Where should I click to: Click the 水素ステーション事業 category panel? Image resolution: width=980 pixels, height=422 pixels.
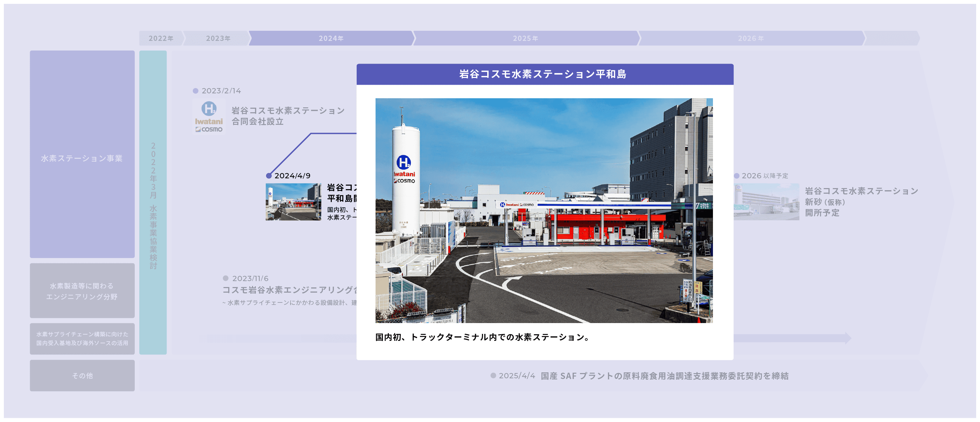(x=82, y=154)
